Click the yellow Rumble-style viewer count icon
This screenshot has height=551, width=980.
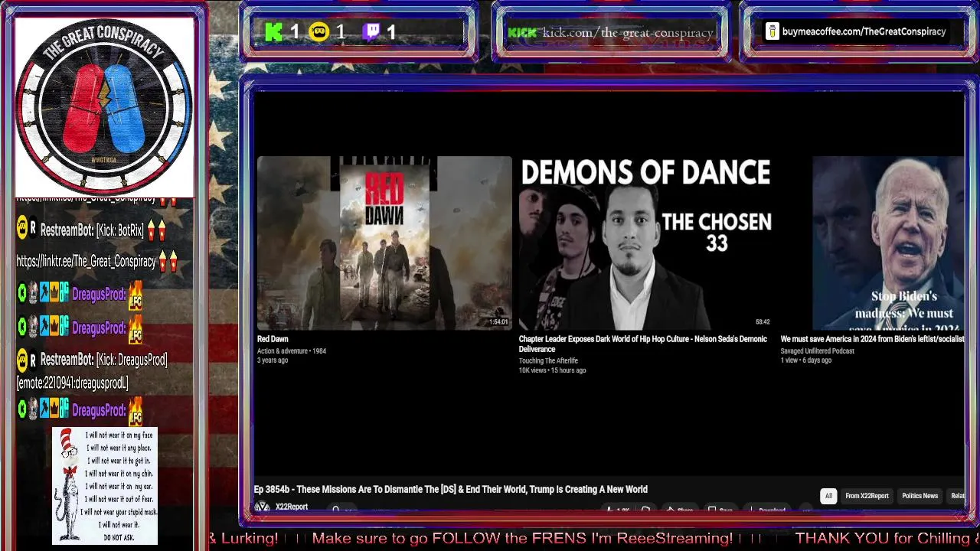(x=319, y=32)
